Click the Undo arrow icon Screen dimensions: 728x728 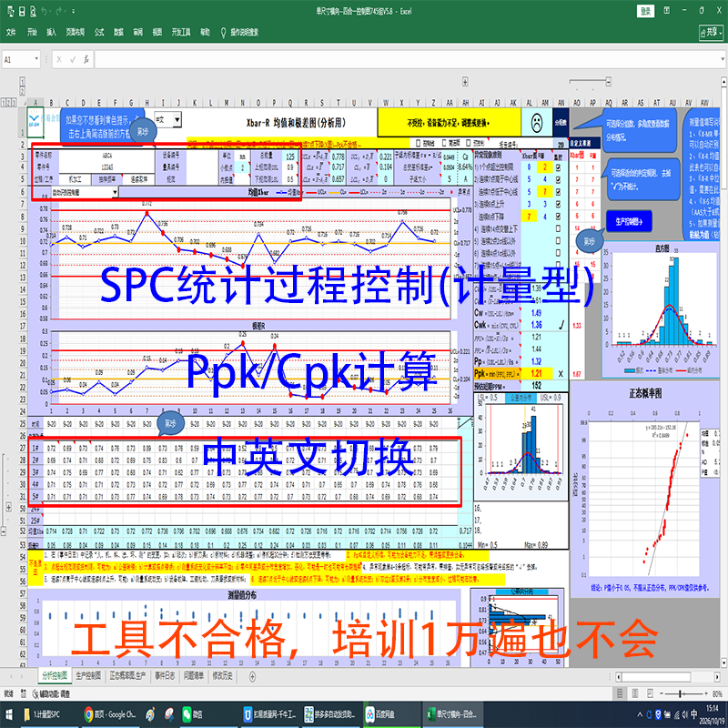(44, 12)
